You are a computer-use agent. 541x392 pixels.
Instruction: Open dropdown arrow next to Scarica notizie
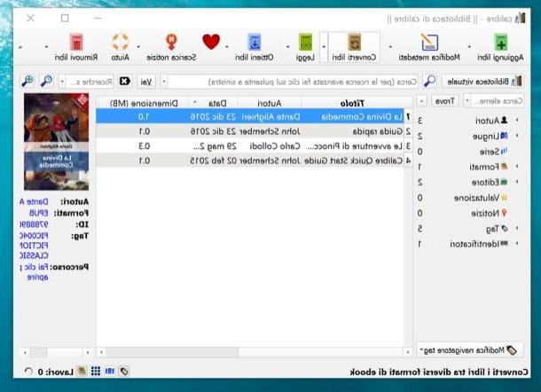[138, 47]
